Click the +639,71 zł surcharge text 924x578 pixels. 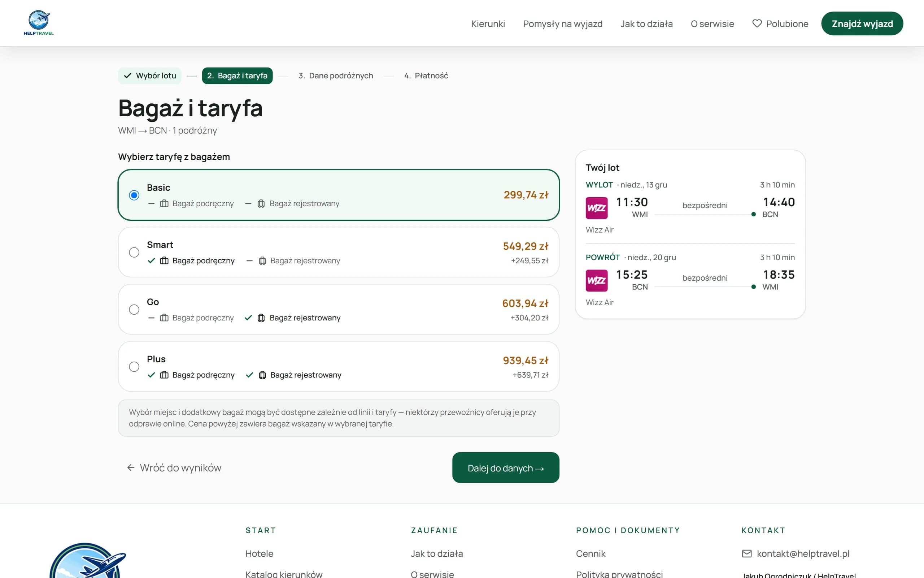coord(530,375)
